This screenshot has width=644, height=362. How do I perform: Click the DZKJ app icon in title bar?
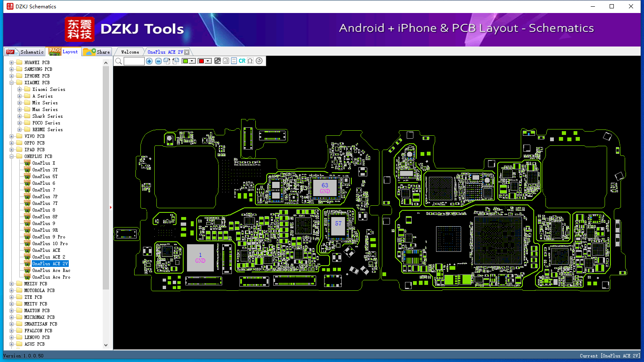[x=10, y=6]
